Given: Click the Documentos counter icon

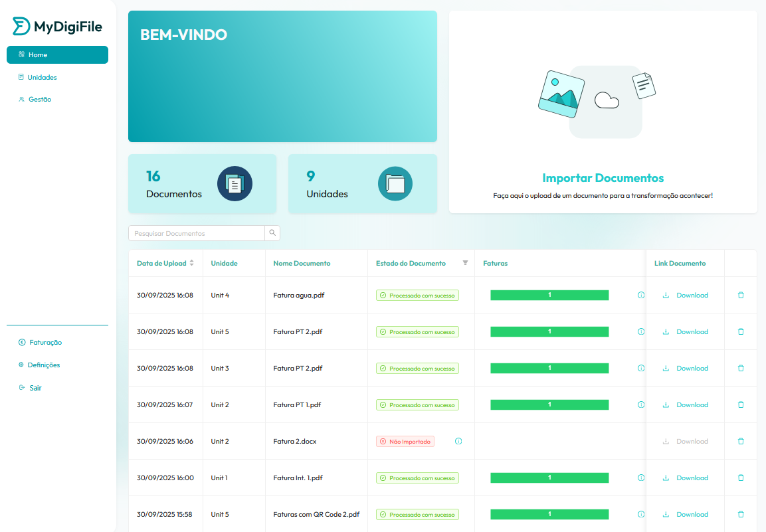Looking at the screenshot, I should (235, 183).
